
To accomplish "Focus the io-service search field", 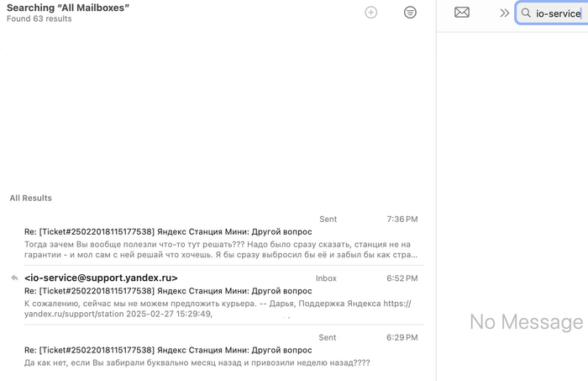I will 552,13.
